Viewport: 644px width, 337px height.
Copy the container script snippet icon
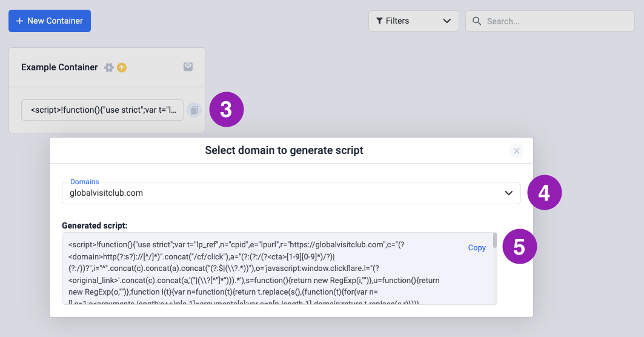click(194, 110)
